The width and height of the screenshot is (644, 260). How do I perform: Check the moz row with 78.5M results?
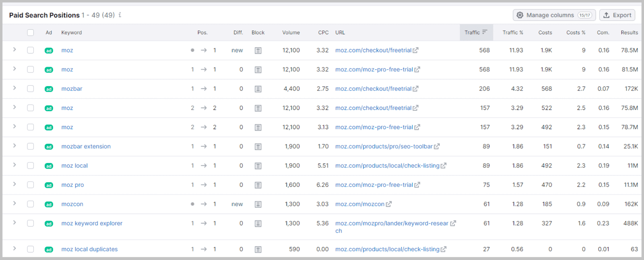point(31,50)
